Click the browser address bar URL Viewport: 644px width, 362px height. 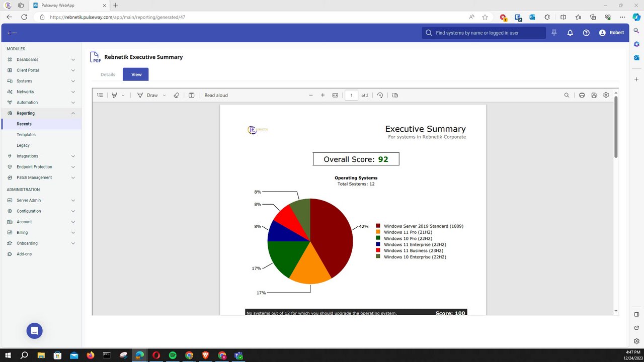click(x=118, y=17)
